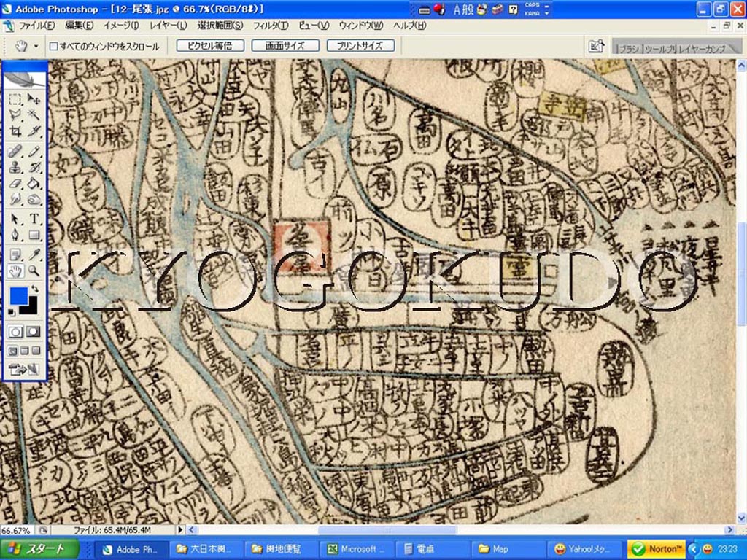Open the ファイル (File) menu
This screenshot has height=560, width=747.
tap(36, 26)
